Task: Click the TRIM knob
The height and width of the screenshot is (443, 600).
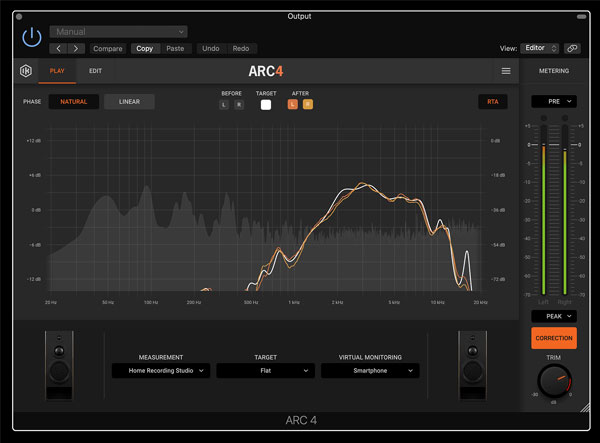Action: pos(554,381)
